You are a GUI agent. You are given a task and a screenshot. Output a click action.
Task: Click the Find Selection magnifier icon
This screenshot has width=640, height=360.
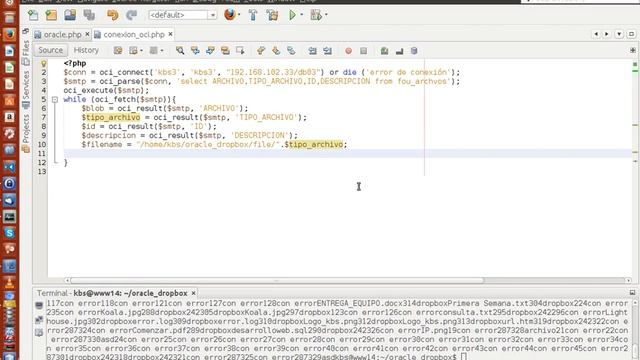coord(180,51)
